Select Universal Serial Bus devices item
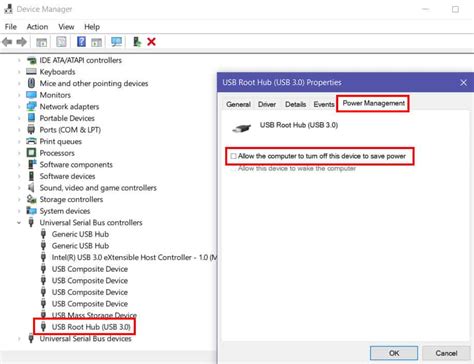 click(85, 339)
